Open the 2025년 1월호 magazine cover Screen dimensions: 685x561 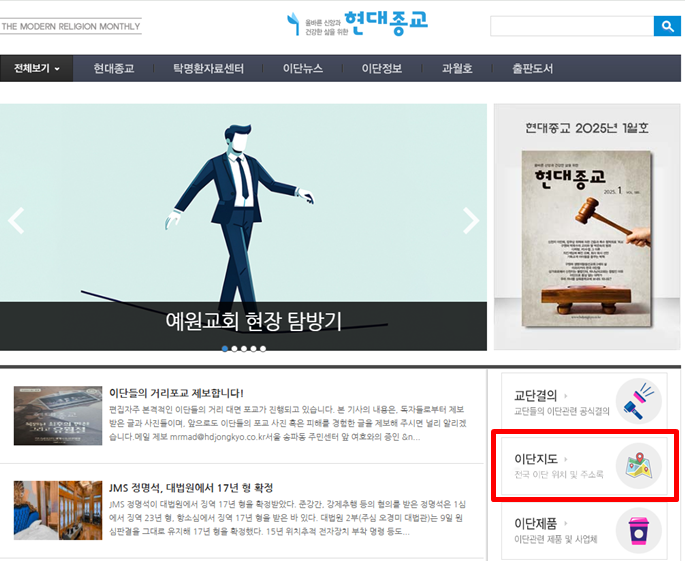(x=586, y=225)
